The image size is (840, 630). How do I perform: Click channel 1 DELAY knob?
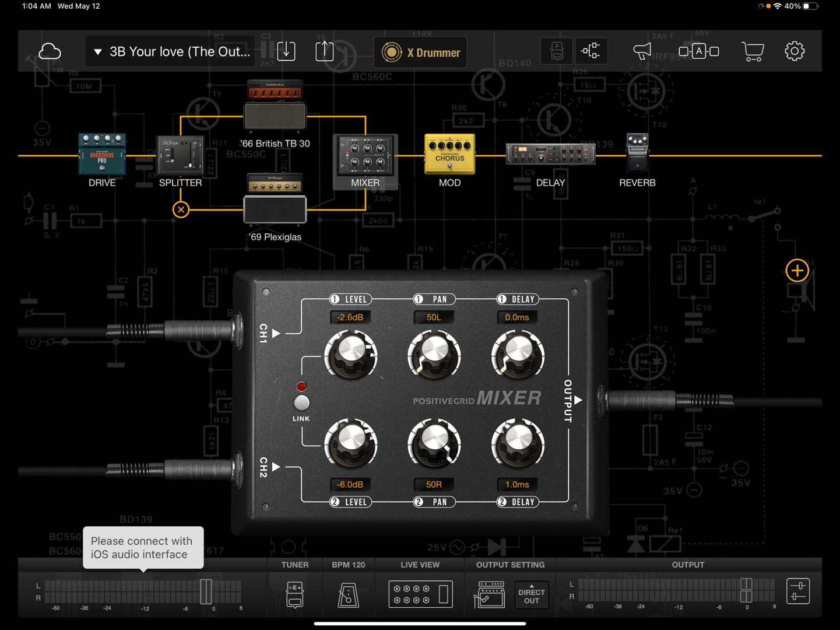coord(518,354)
